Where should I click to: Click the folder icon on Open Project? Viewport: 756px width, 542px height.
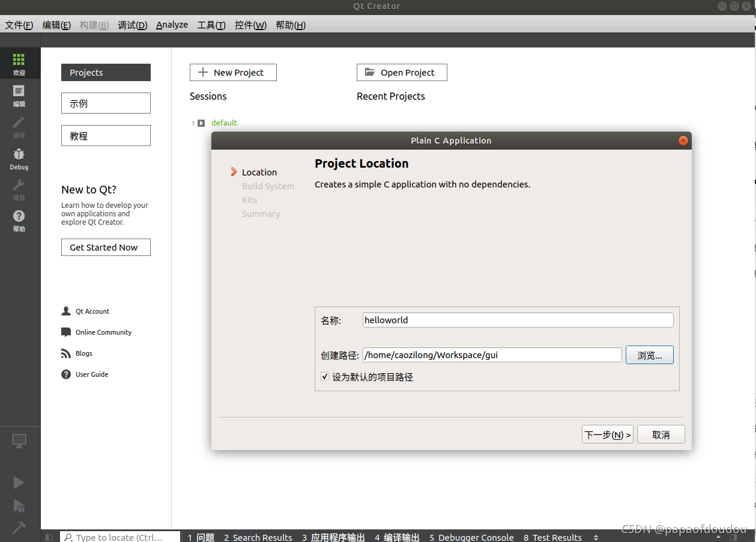[x=370, y=72]
